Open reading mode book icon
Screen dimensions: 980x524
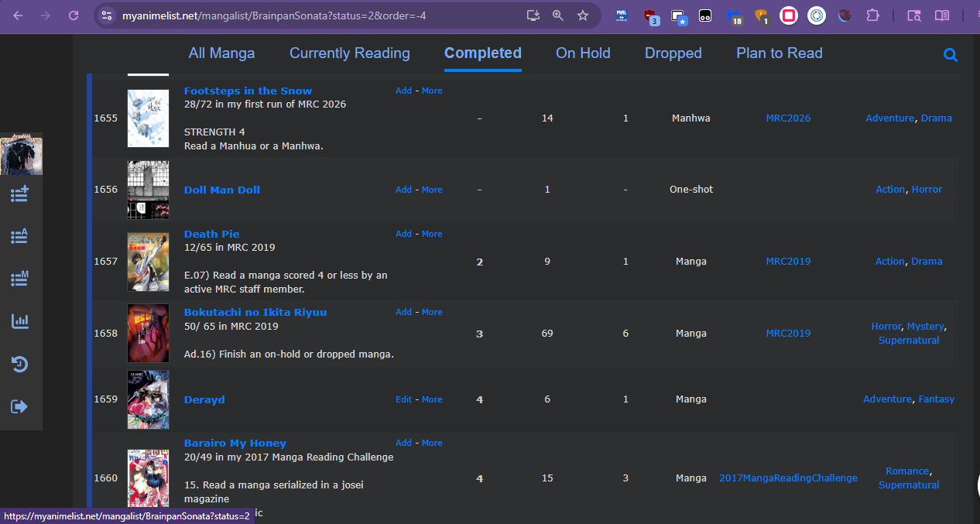(942, 15)
